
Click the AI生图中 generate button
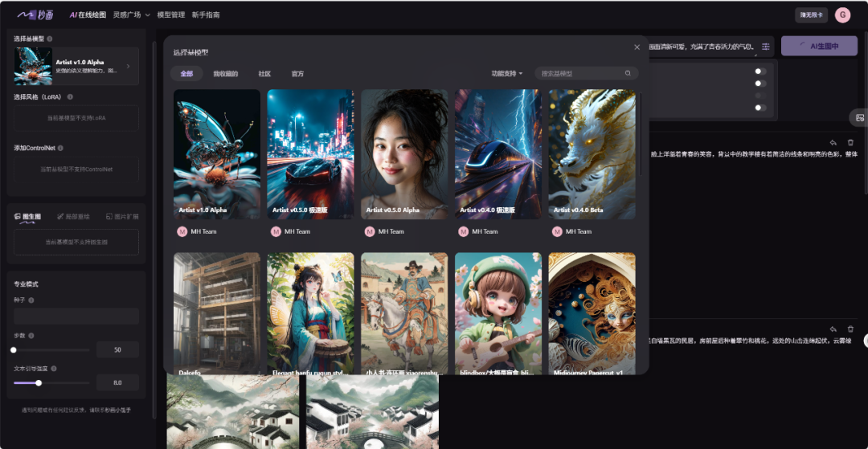pos(819,47)
